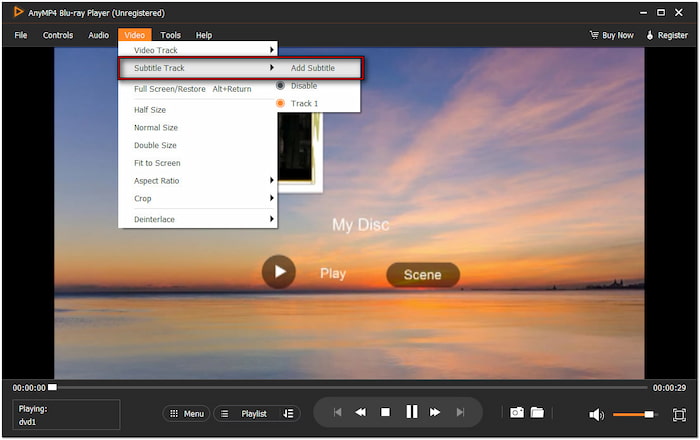This screenshot has height=440, width=700.
Task: Expand the Crop submenu
Action: pos(198,199)
